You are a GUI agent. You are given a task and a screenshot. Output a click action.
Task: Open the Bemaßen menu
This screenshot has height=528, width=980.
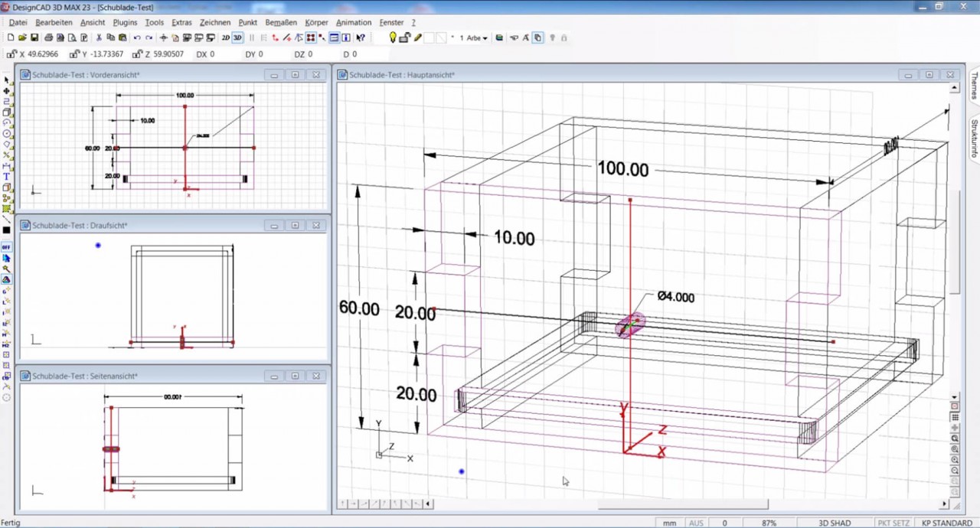(x=280, y=22)
